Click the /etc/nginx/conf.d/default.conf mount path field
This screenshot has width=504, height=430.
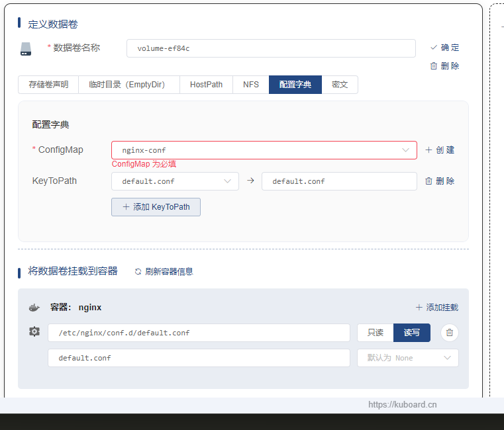(x=199, y=333)
